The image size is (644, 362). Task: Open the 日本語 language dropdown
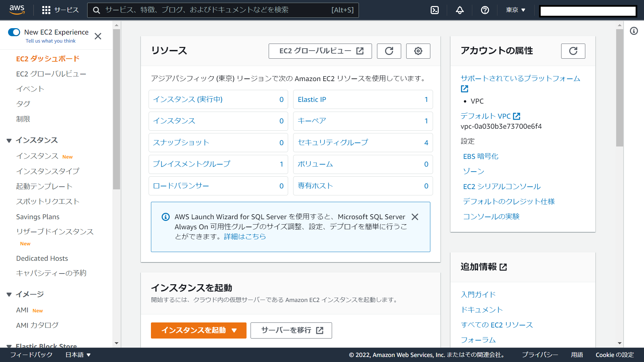pos(78,355)
